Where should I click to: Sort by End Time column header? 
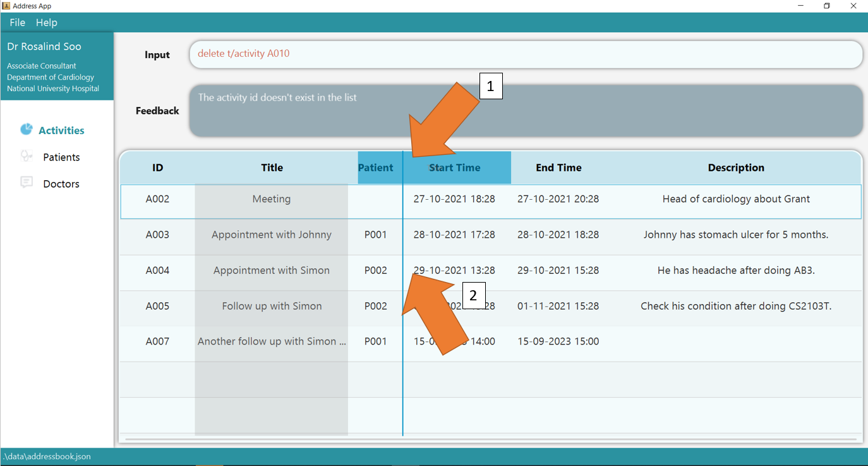tap(558, 168)
